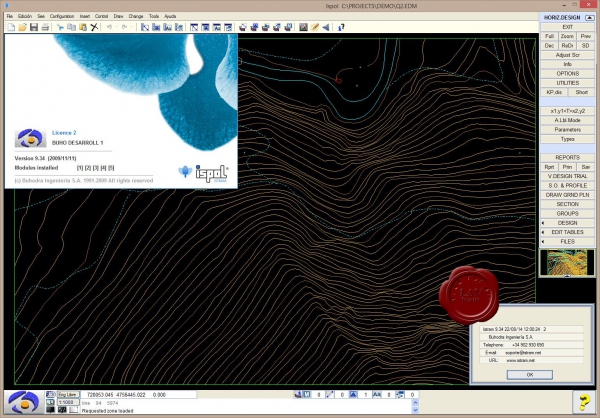
Task: Click the Zoom button in side panel
Action: [x=567, y=36]
